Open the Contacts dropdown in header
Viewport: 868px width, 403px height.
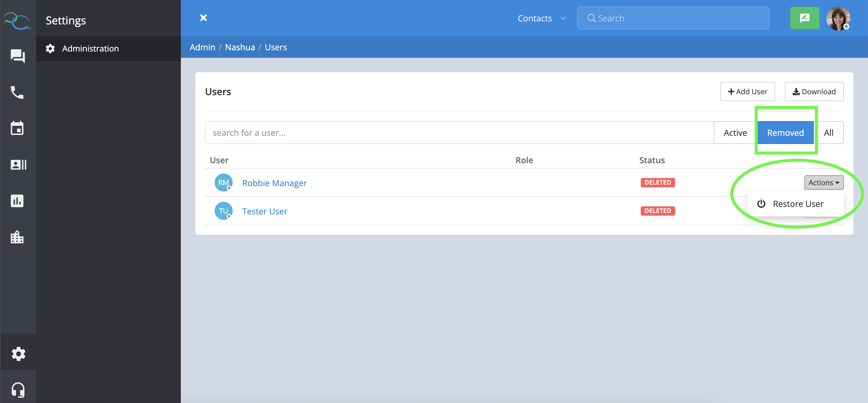coord(541,18)
